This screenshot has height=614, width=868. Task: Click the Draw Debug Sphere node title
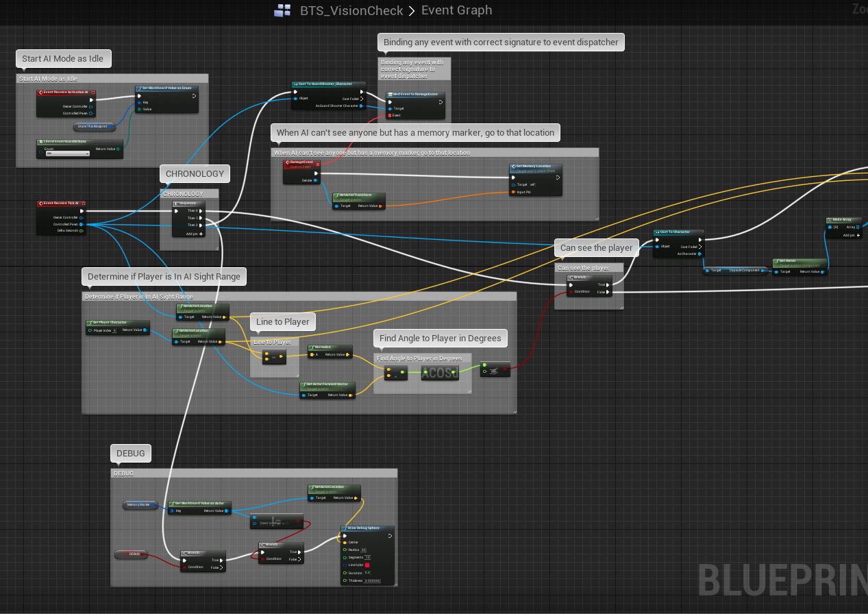[367, 528]
